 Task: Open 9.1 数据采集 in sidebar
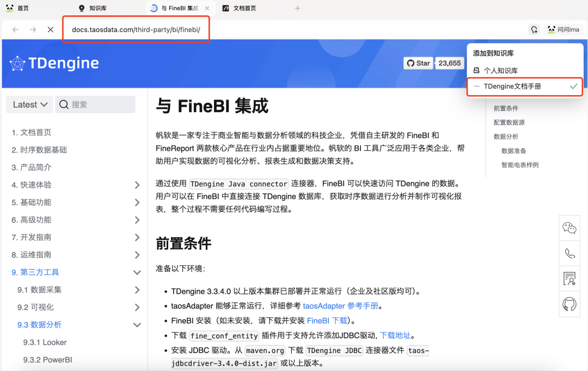(39, 290)
